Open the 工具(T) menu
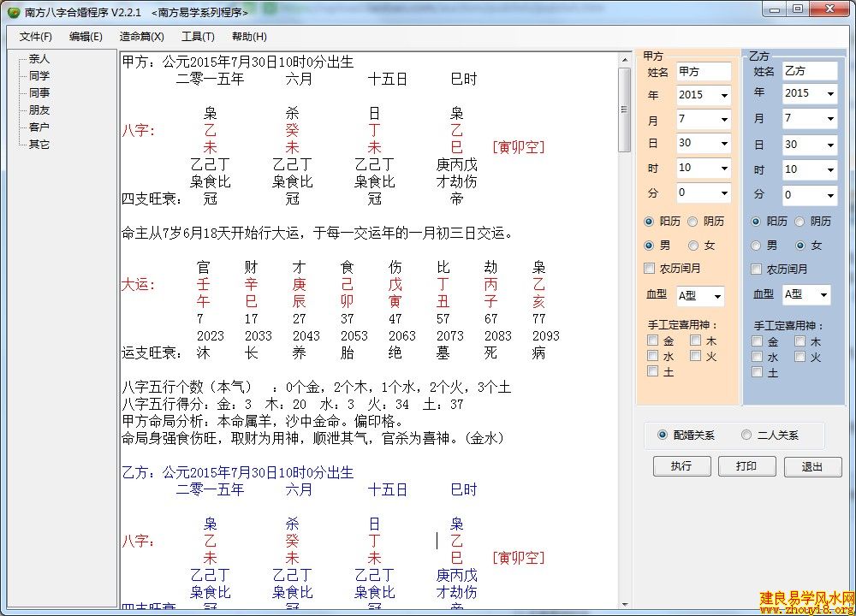This screenshot has height=616, width=856. 198,37
